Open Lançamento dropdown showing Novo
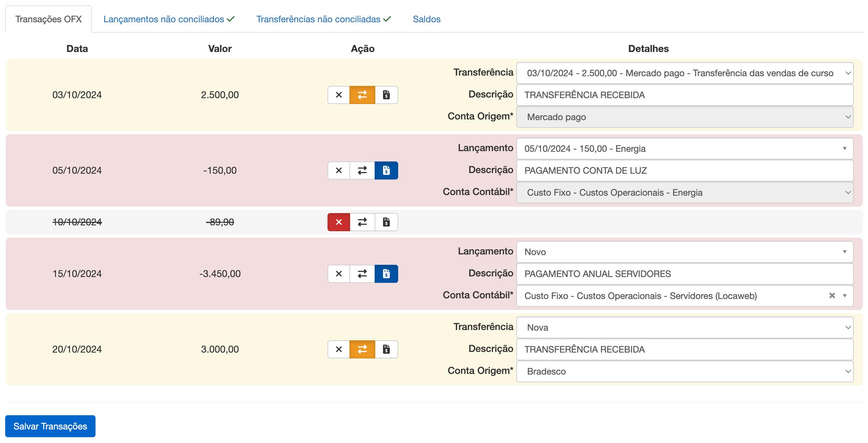The height and width of the screenshot is (443, 868). (x=684, y=252)
